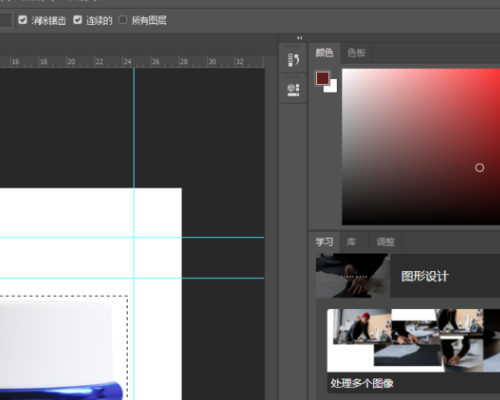500x400 pixels.
Task: Click the 处理多个图像 tutorial title
Action: pos(362,384)
